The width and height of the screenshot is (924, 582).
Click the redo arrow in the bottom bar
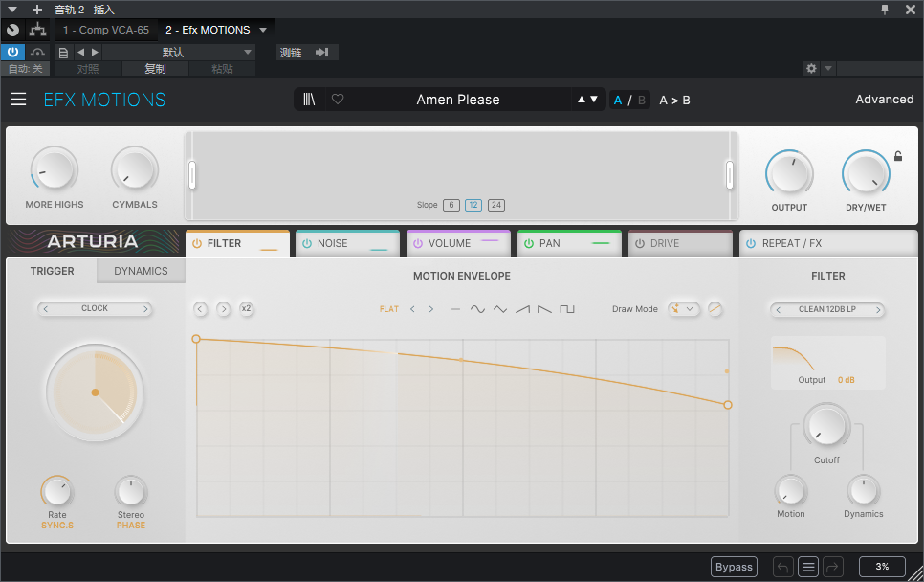click(x=833, y=568)
